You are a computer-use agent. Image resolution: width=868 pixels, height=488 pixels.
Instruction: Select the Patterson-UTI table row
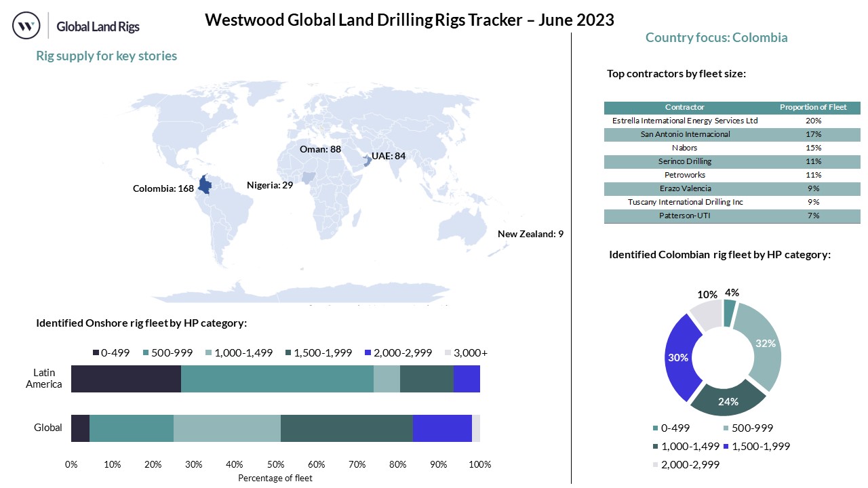coord(685,216)
